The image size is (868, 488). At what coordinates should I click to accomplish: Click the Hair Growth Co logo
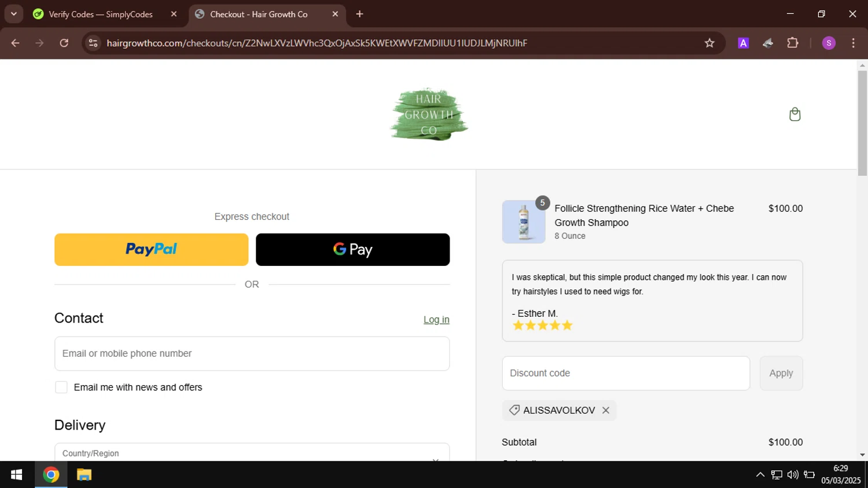tap(429, 114)
